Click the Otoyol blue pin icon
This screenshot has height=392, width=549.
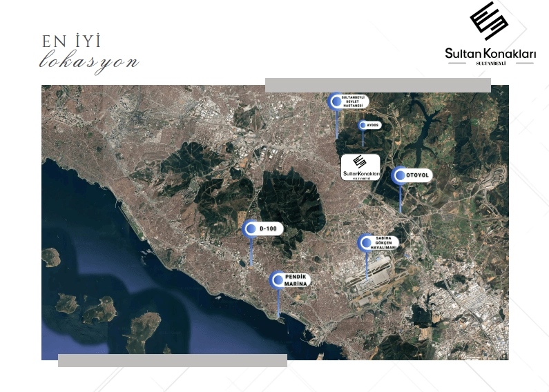(400, 175)
